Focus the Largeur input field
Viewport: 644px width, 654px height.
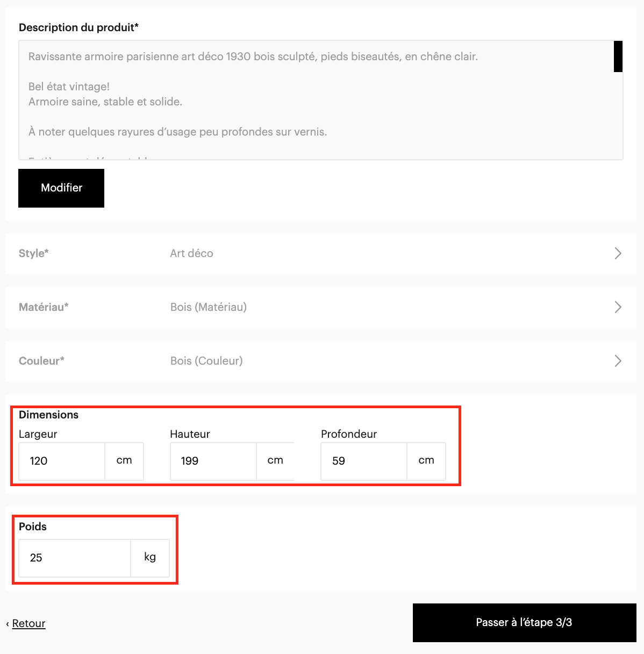pyautogui.click(x=62, y=461)
